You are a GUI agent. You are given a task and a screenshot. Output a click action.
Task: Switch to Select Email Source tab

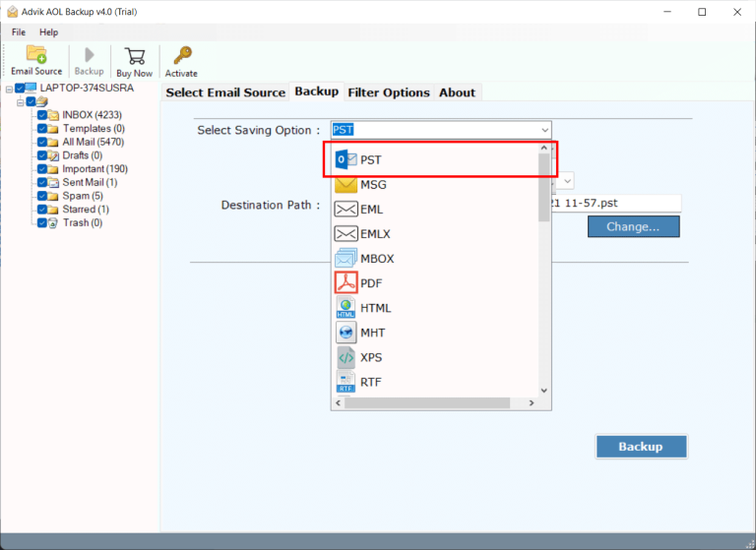coord(225,92)
